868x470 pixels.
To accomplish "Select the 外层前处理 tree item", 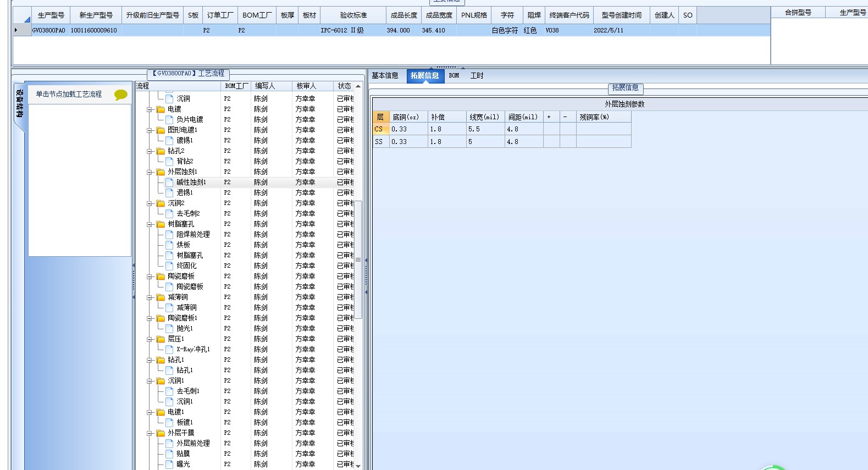I will [193, 444].
